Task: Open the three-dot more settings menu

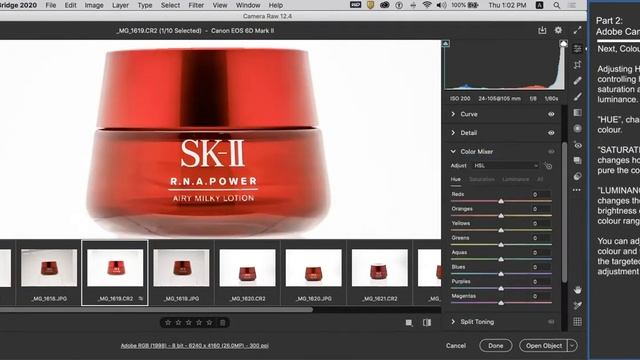Action: point(576,190)
